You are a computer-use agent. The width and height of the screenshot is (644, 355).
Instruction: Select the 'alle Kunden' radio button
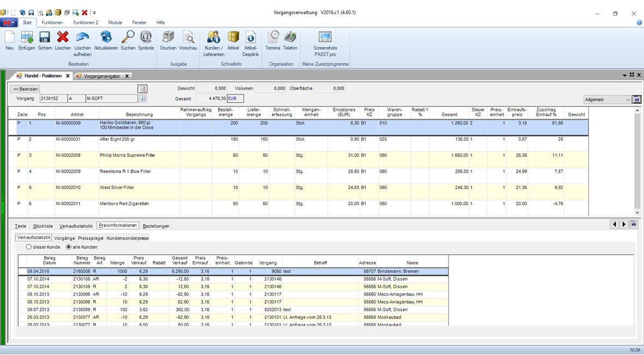tap(69, 247)
